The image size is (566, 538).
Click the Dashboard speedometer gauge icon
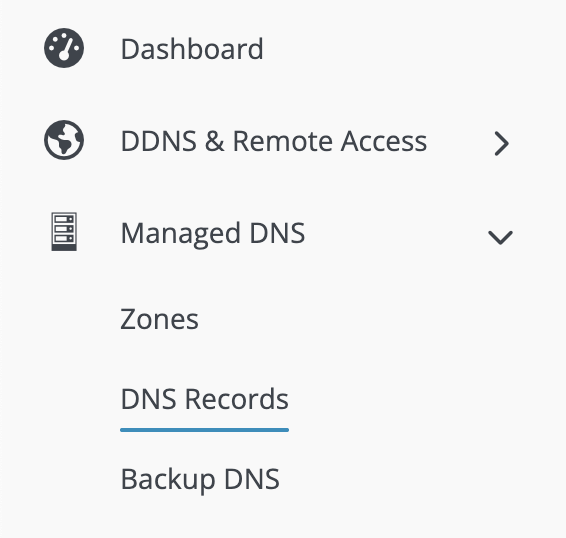tap(64, 48)
